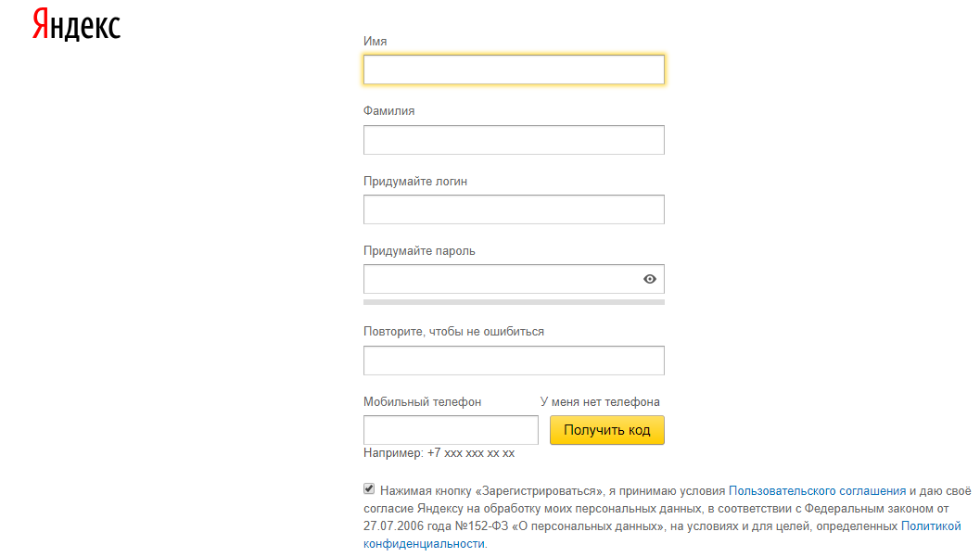Click the password strength indicator bar
The width and height of the screenshot is (980, 557).
514,301
